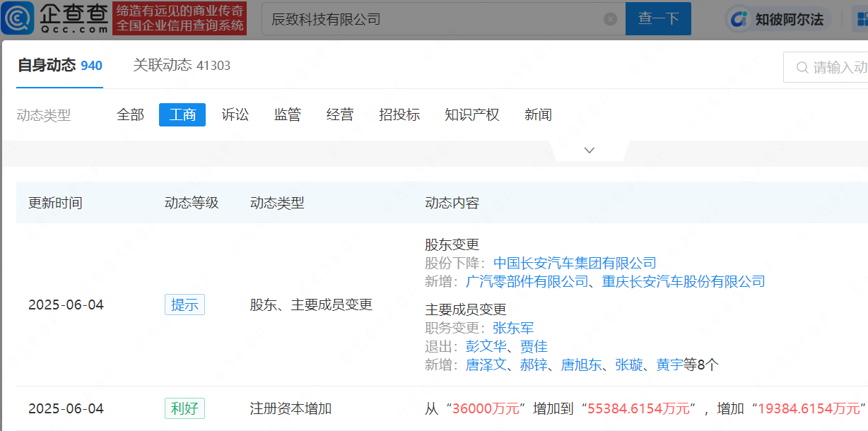Open 唐泽文 profile link
Screen dimensions: 868x431
coord(486,365)
